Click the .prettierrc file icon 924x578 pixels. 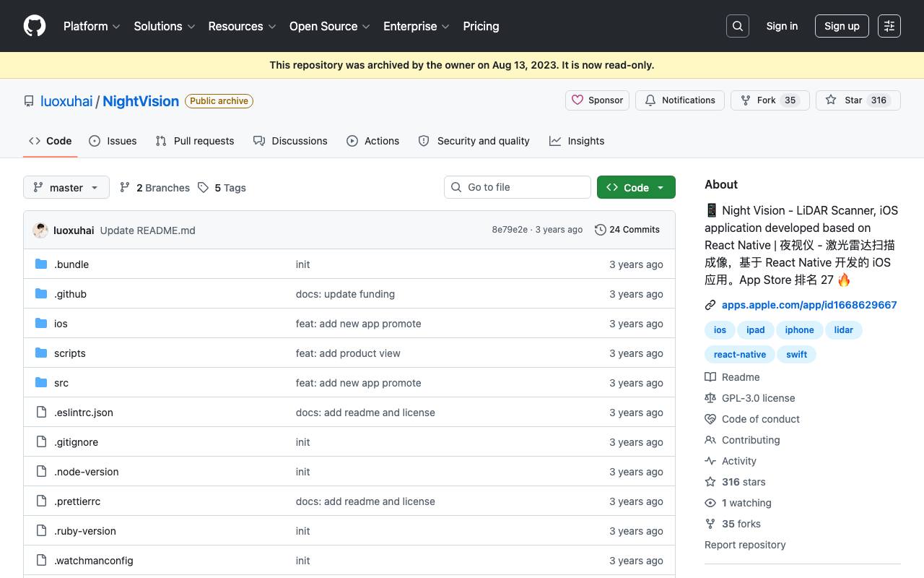click(41, 501)
